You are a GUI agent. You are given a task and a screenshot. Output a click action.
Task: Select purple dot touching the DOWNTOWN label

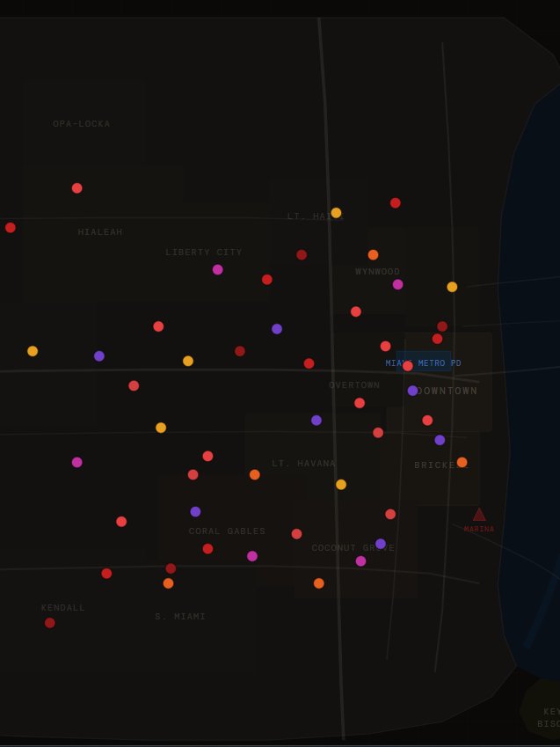tap(413, 391)
